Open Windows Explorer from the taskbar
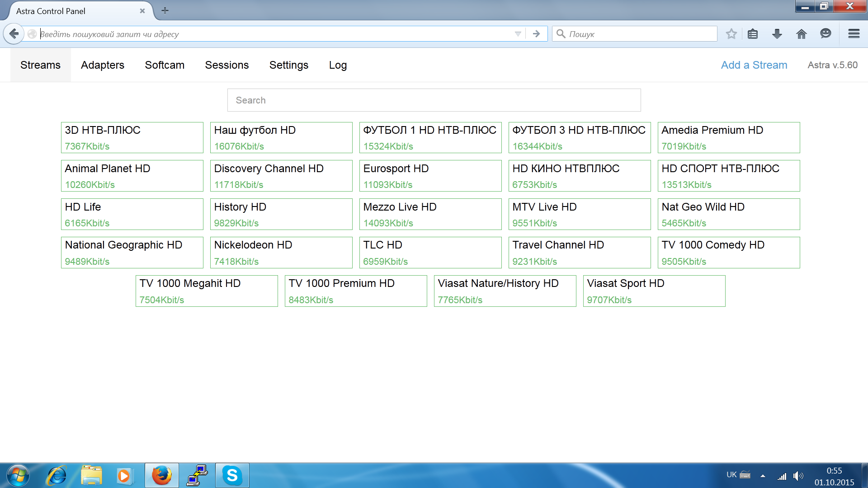The height and width of the screenshot is (488, 868). click(x=91, y=475)
